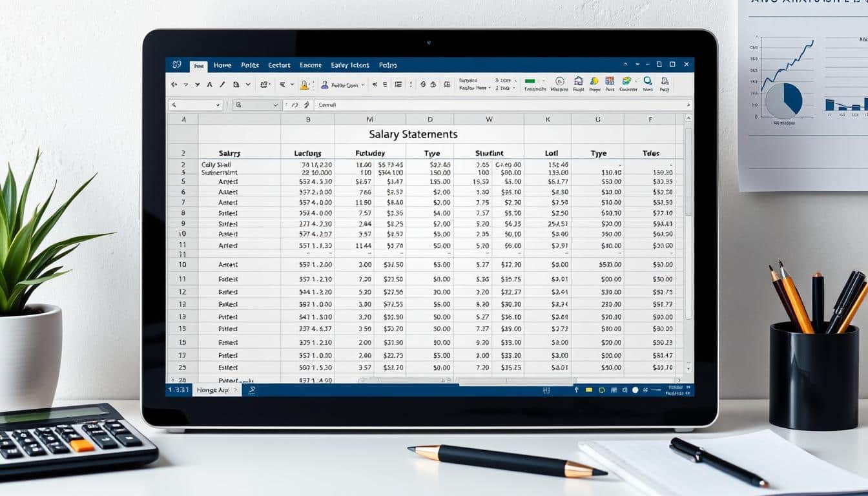
Task: Click the yellow icon in status bar
Action: [x=589, y=390]
